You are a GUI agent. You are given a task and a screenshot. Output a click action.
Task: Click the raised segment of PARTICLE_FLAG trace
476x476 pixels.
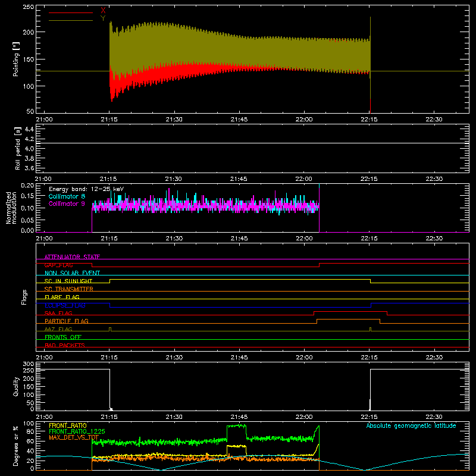348,320
